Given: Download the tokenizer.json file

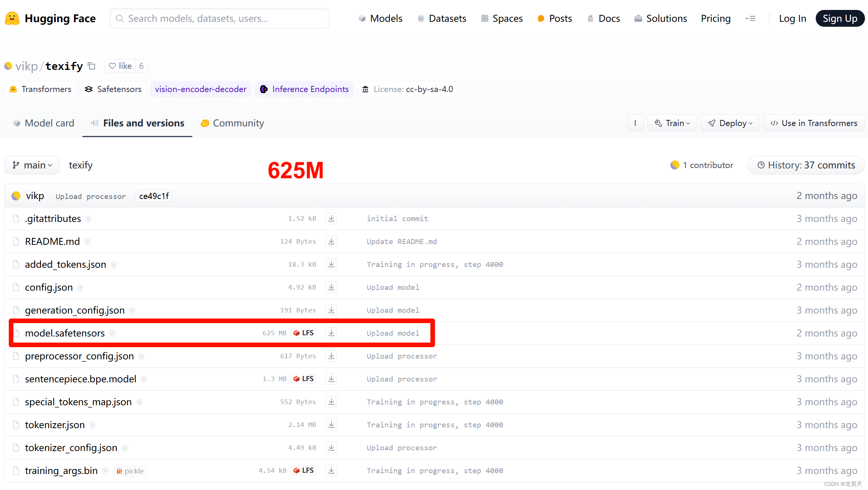Looking at the screenshot, I should point(331,425).
